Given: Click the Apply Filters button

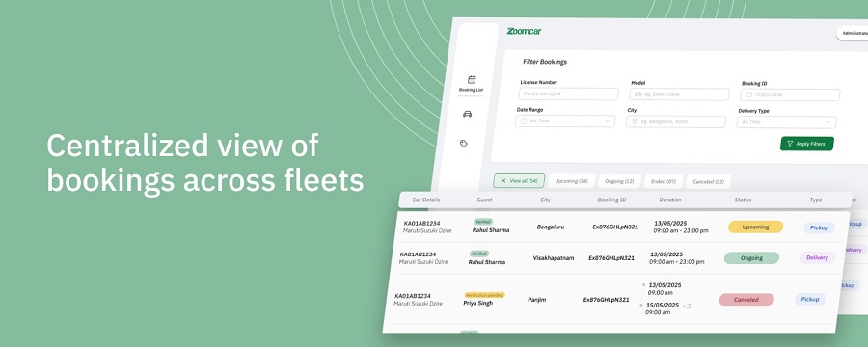Looking at the screenshot, I should point(806,144).
